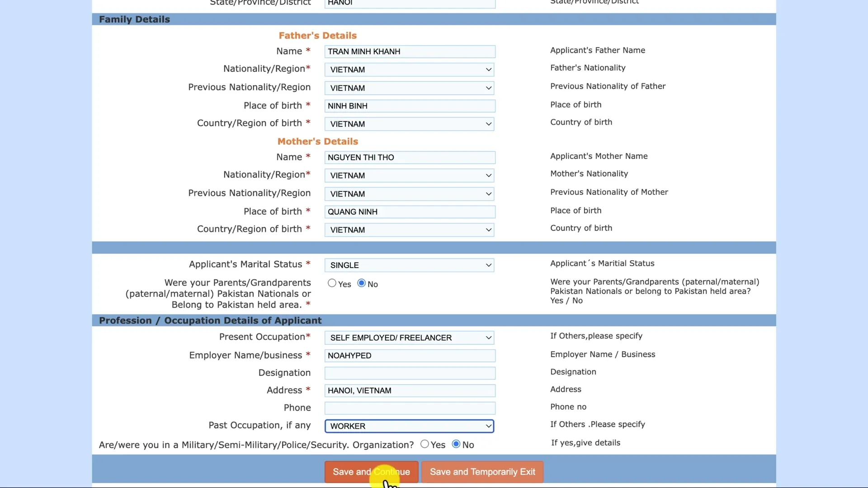868x488 pixels.
Task: Focus the empty Designation field
Action: (x=410, y=373)
